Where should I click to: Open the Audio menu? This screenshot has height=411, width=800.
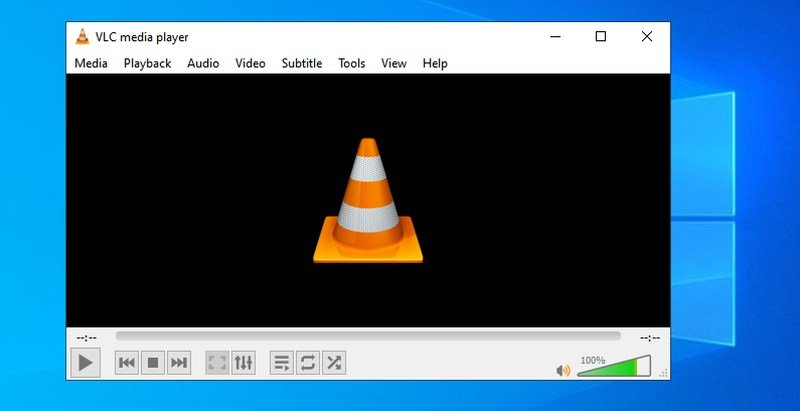(203, 63)
